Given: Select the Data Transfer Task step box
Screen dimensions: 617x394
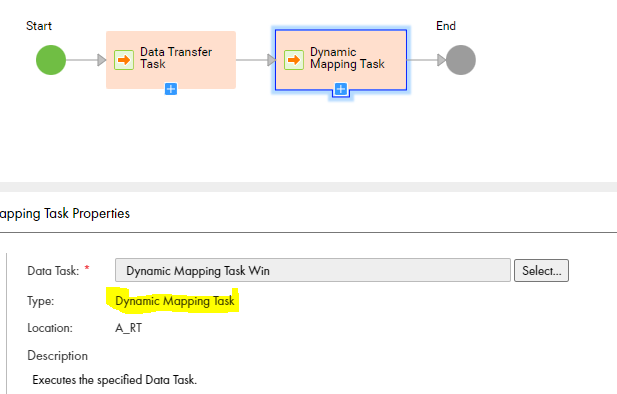Looking at the screenshot, I should (171, 60).
